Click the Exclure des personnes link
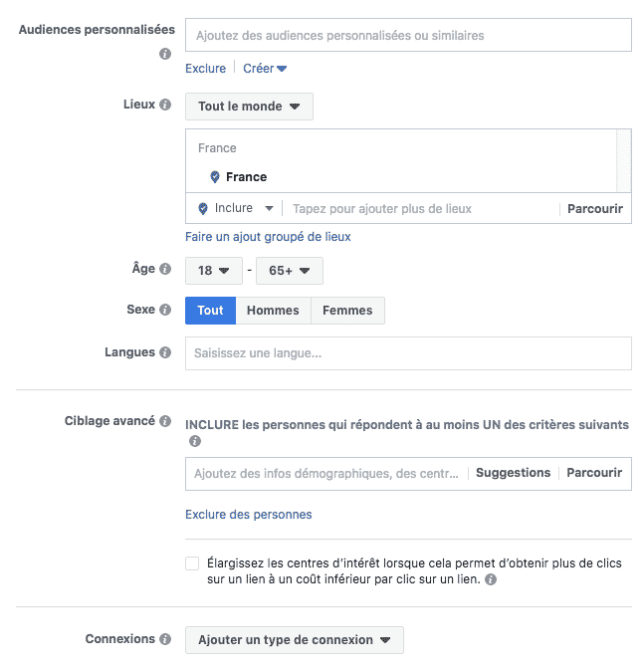Image resolution: width=644 pixels, height=669 pixels. 248,515
